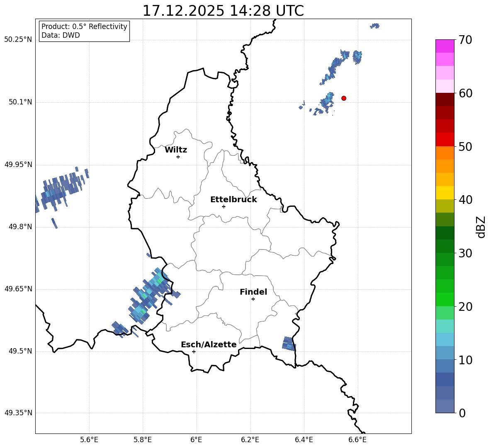
Task: Click the dBZ colorbar axis label
Action: click(481, 227)
